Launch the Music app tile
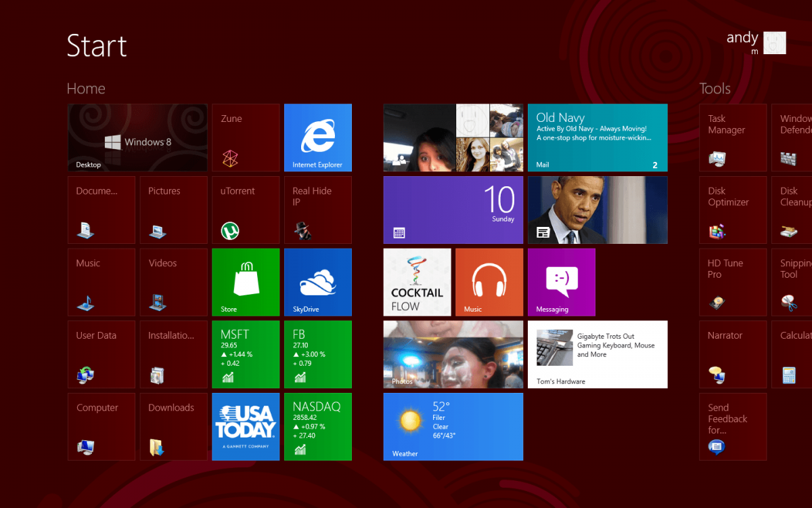Viewport: 812px width, 508px height. 489,282
